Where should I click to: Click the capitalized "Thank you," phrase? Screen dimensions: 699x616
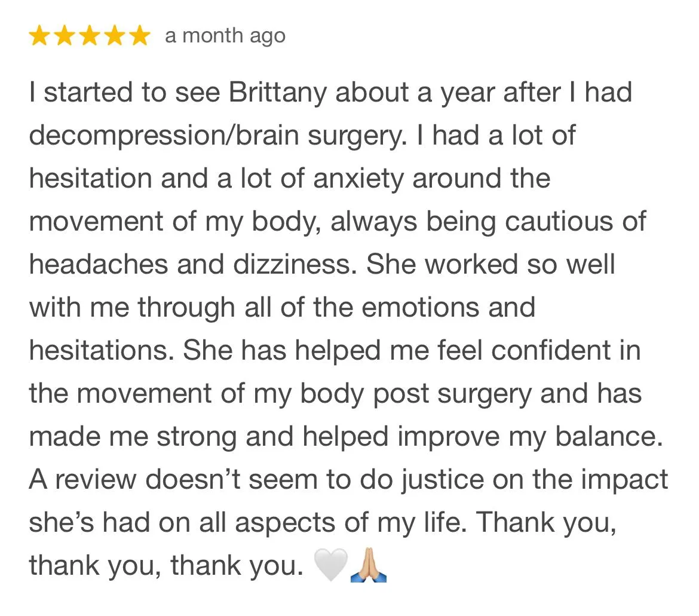tap(547, 523)
